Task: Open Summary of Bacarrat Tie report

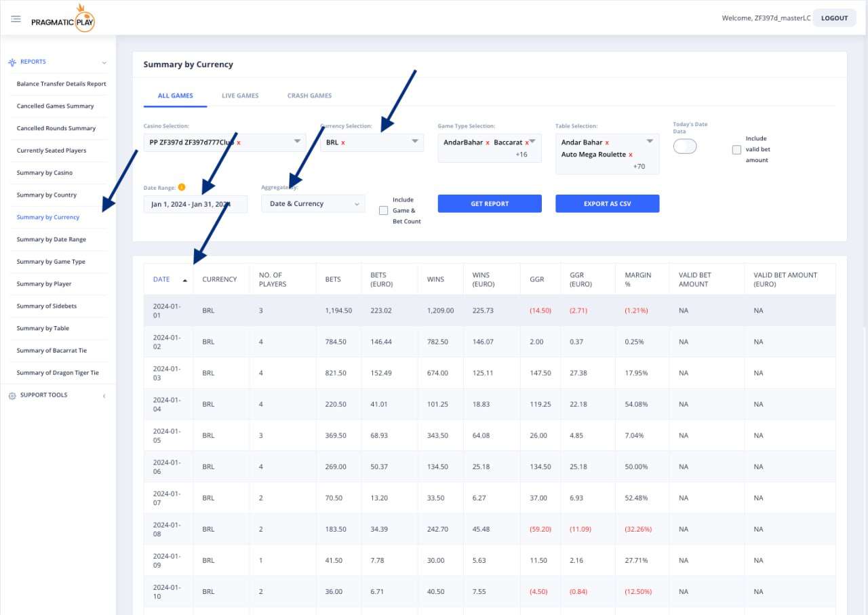Action: click(x=52, y=351)
